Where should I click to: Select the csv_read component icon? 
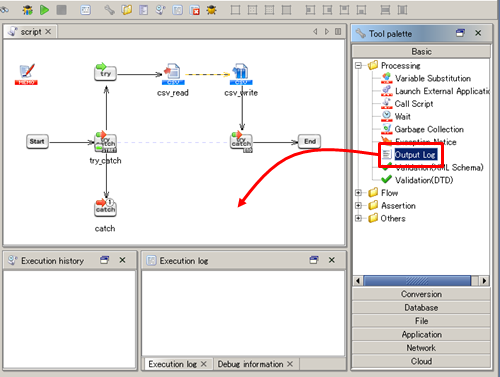tap(173, 74)
